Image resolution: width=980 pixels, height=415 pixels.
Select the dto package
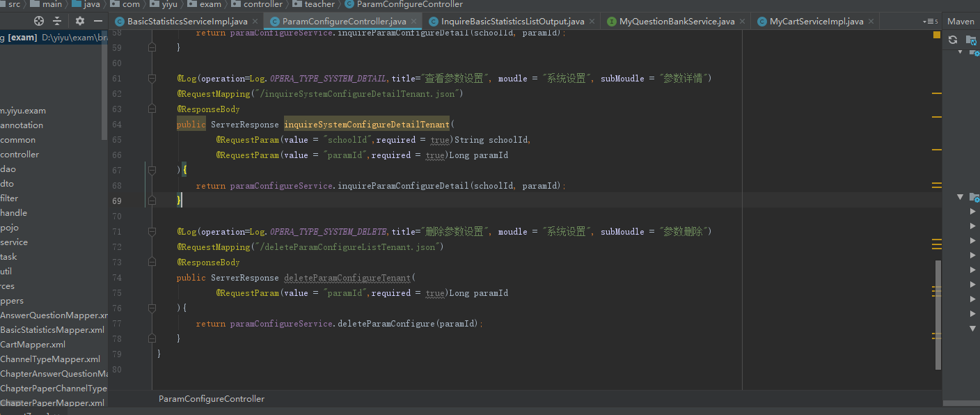(x=7, y=184)
